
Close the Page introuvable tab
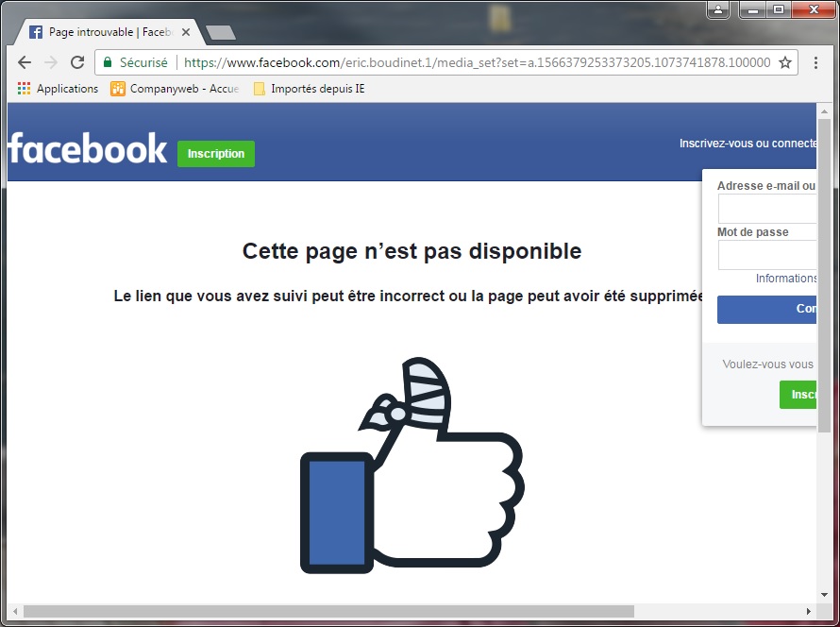(186, 32)
